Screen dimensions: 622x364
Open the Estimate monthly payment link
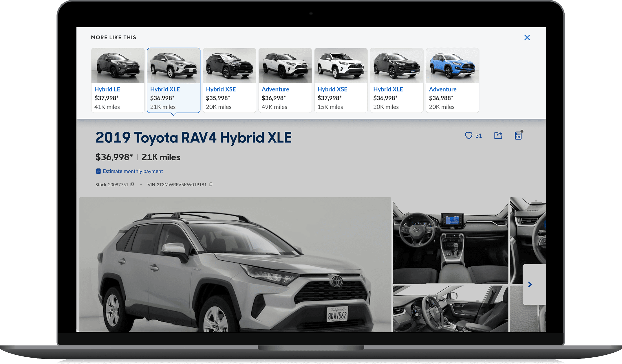coord(132,171)
